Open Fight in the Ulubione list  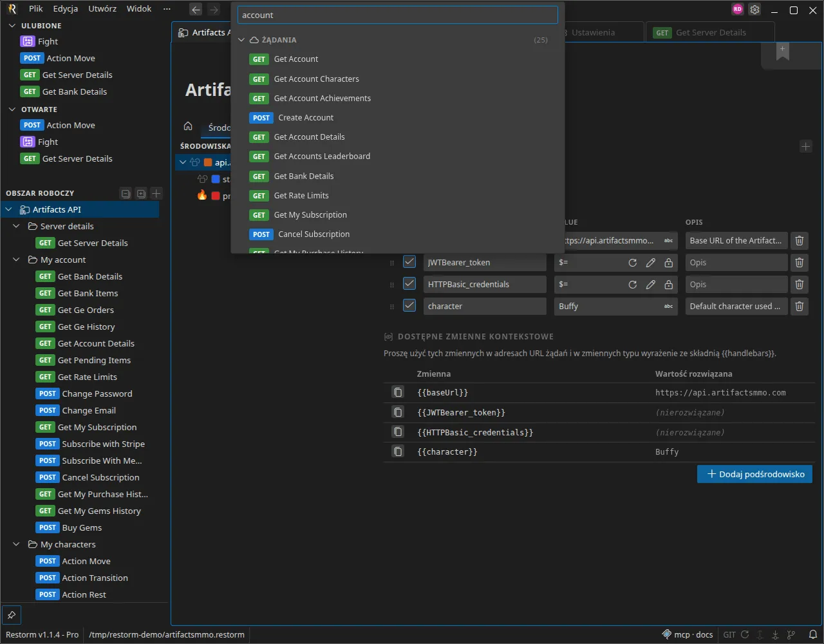48,41
